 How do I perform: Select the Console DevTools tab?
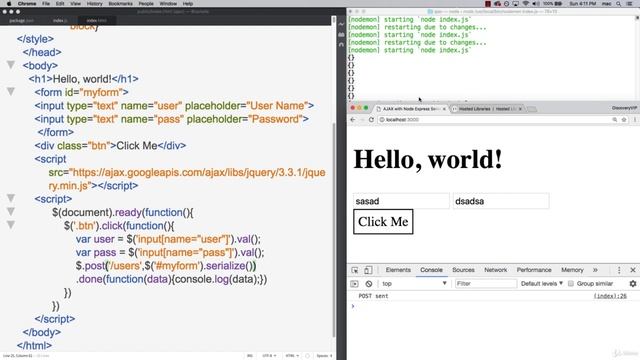coord(431,270)
